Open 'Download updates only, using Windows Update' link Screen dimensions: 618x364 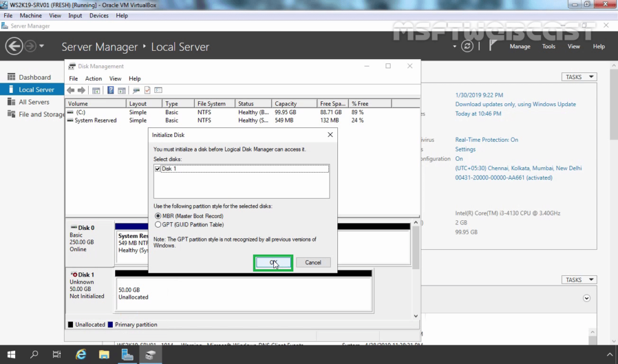[x=515, y=104]
